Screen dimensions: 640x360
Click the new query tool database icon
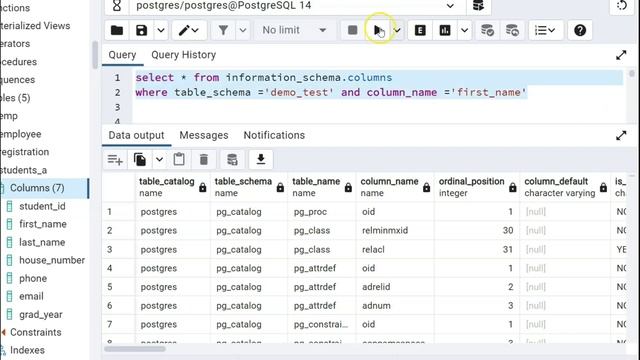[x=478, y=6]
